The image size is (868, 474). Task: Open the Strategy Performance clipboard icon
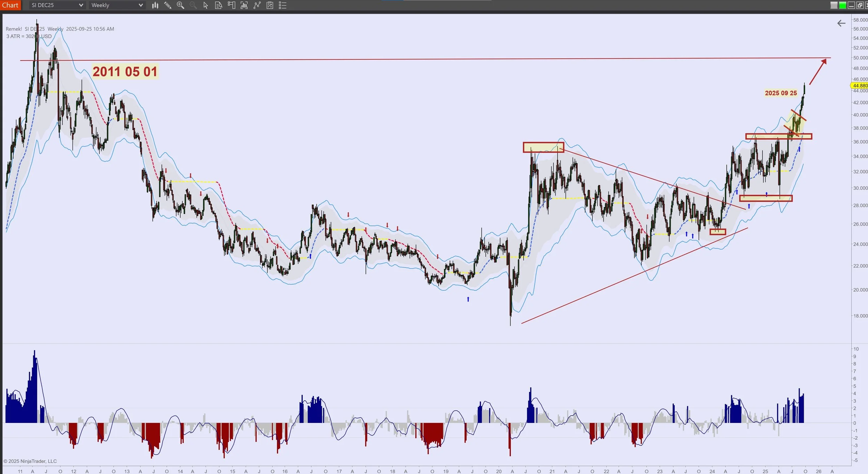tap(270, 5)
